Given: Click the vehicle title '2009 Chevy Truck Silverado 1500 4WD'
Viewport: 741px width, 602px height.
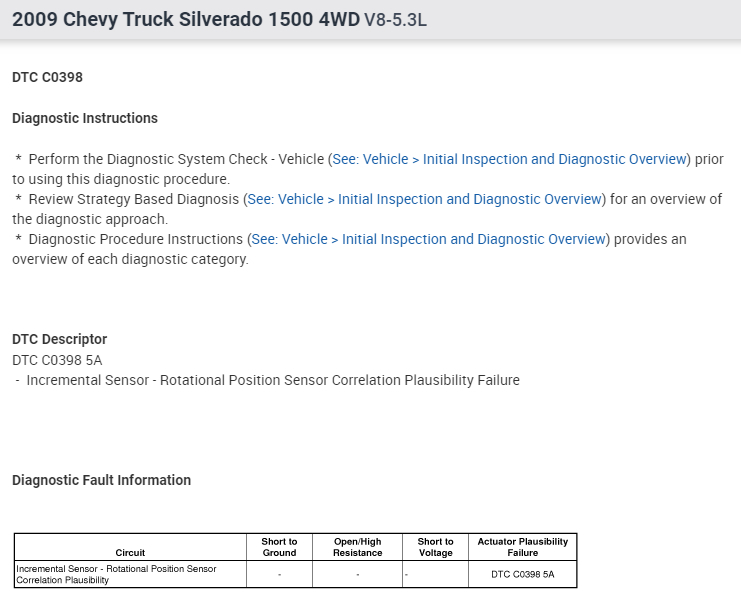Looking at the screenshot, I should (x=186, y=19).
